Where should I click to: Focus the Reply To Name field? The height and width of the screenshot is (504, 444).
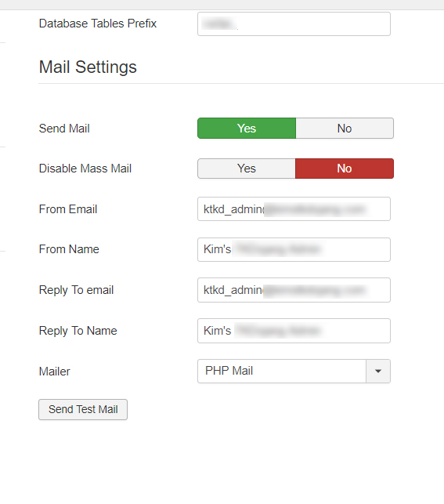pos(294,331)
